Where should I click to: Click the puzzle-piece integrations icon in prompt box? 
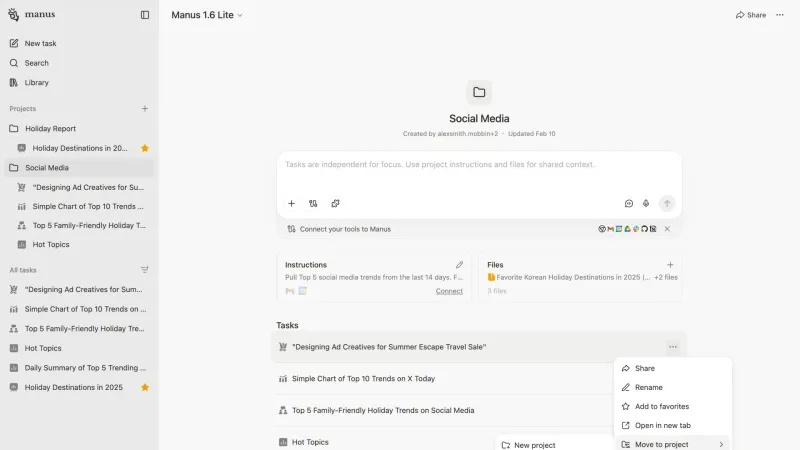[335, 203]
